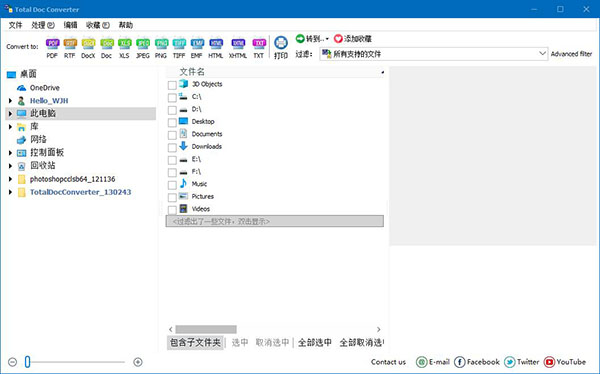Click the printer 打印 icon
The image size is (600, 374).
(281, 47)
